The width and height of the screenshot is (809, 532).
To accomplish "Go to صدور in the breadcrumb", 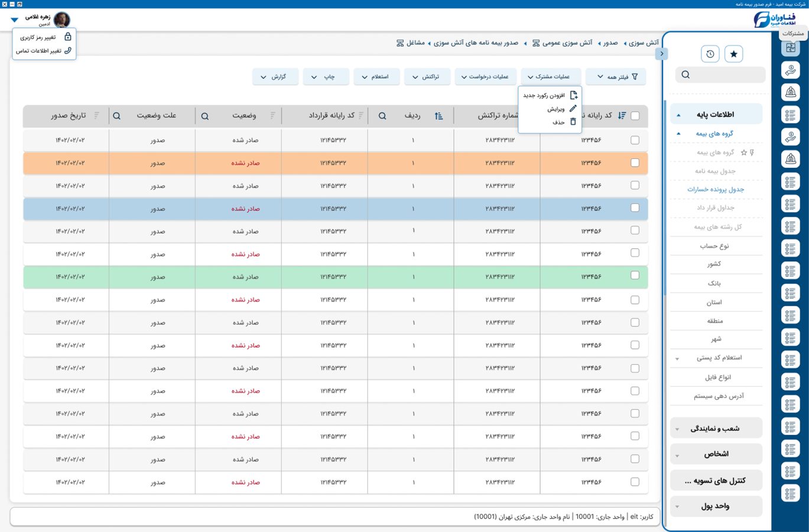I will coord(610,43).
